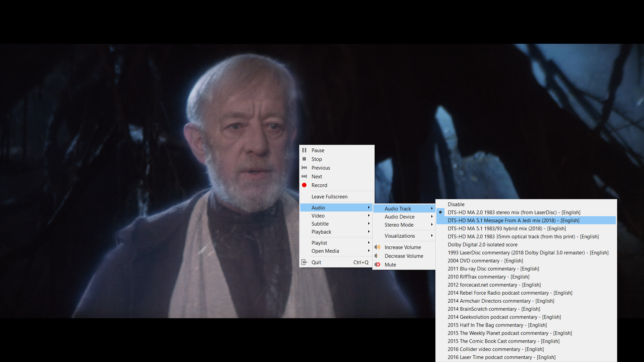
Task: Expand the Visualizations submenu
Action: [404, 236]
